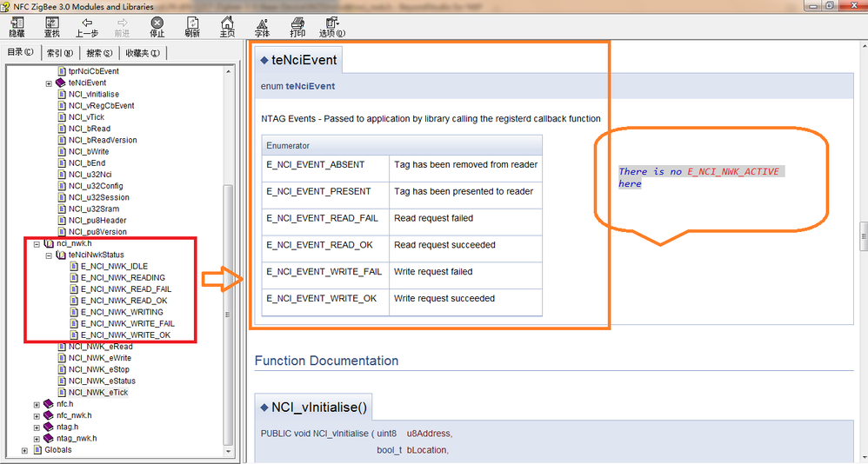
Task: Click the contents tree vertical scrollbar thumb
Action: [x=228, y=315]
